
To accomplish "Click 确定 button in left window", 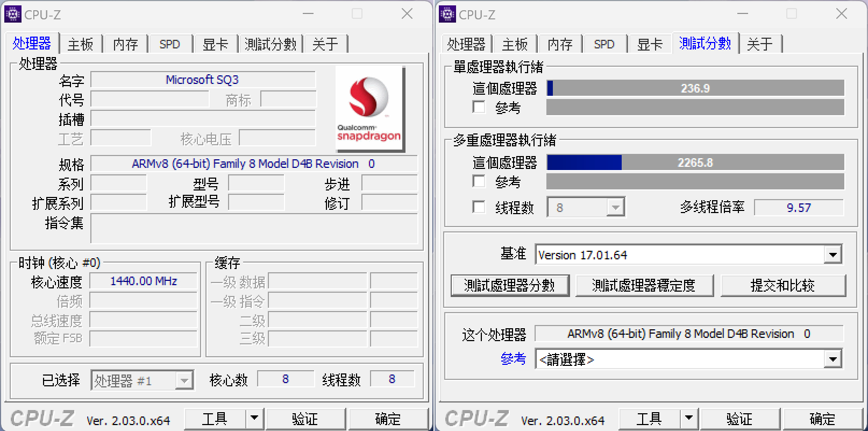I will 388,418.
